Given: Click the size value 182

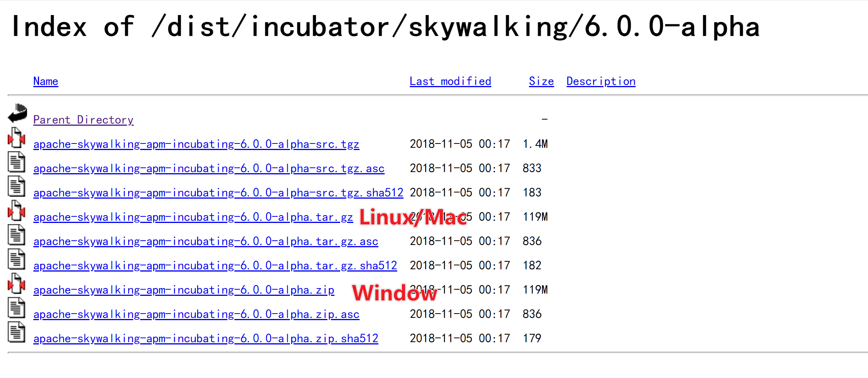Looking at the screenshot, I should click(532, 265).
